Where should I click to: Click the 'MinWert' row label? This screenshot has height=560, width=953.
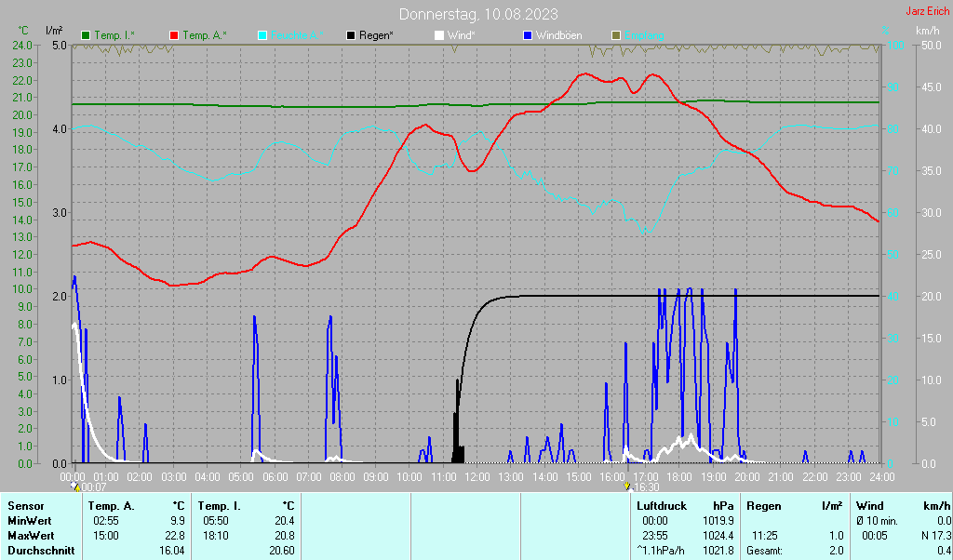coord(29,521)
